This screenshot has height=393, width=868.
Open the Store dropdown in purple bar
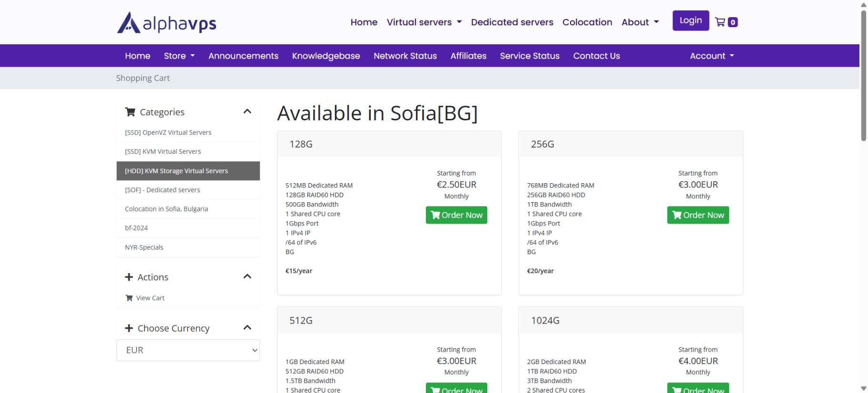tap(179, 56)
